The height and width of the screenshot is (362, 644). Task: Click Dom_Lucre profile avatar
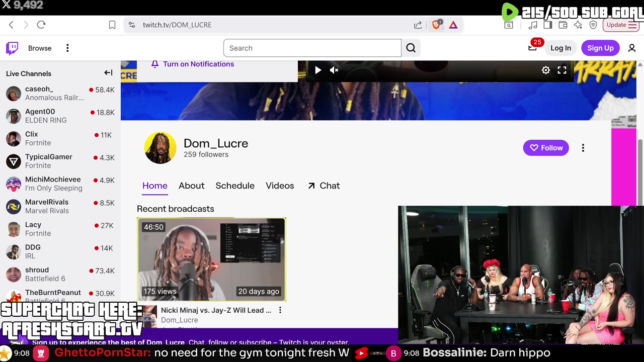pos(160,148)
